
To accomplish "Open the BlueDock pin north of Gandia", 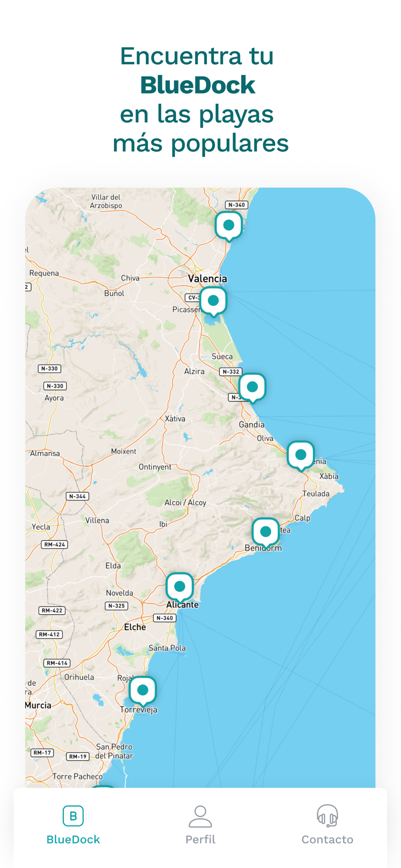I will pos(252,388).
